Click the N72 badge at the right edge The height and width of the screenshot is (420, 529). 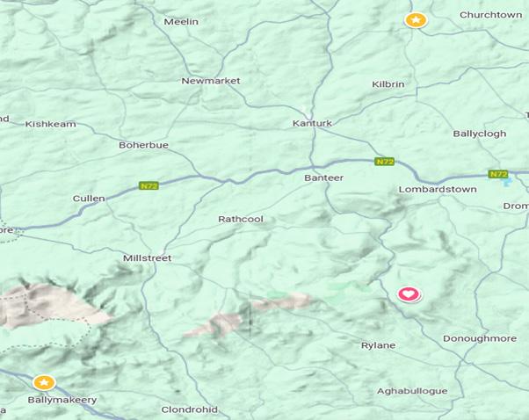(x=498, y=174)
